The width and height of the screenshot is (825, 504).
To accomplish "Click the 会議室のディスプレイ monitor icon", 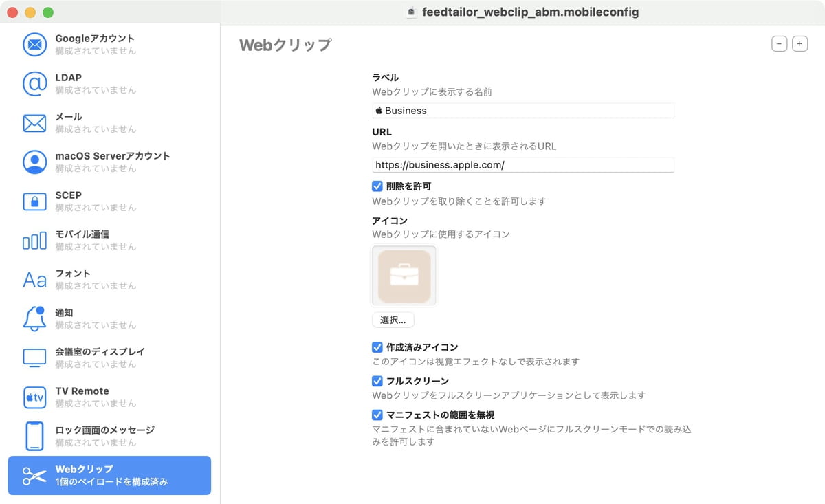I will (34, 358).
